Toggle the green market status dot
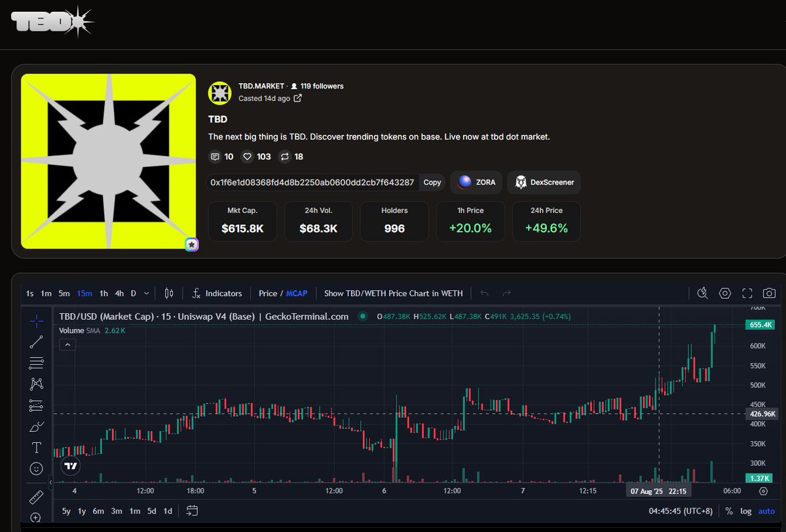This screenshot has height=532, width=786. 363,316
